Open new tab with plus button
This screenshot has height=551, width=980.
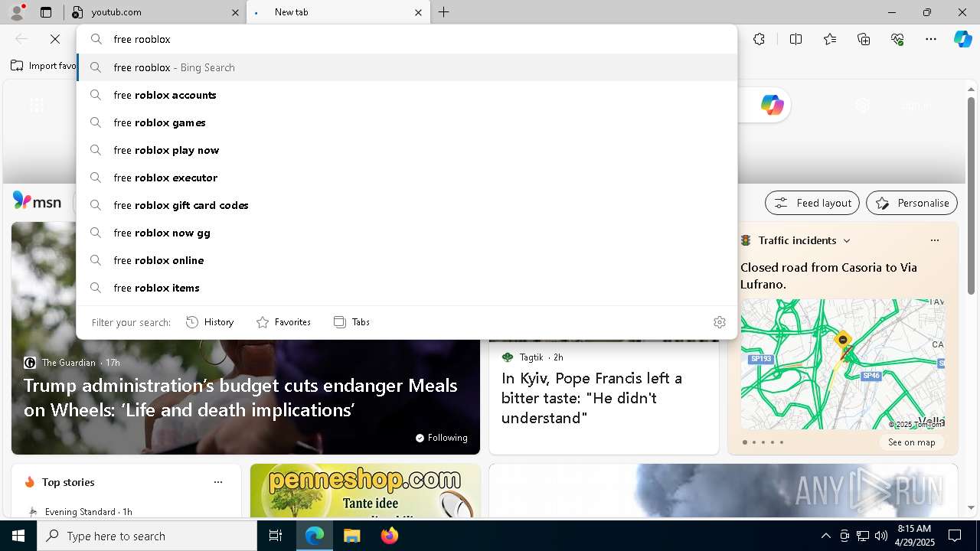click(444, 12)
